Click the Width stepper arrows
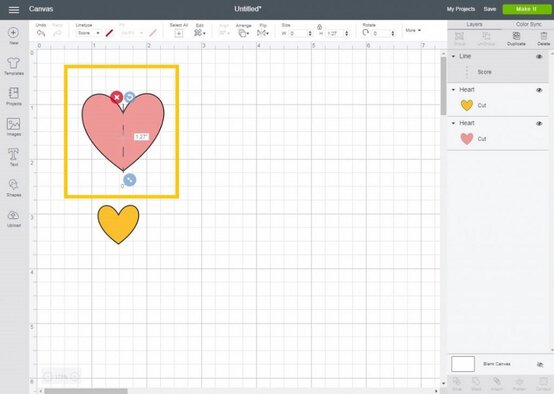554x394 pixels. coord(310,34)
